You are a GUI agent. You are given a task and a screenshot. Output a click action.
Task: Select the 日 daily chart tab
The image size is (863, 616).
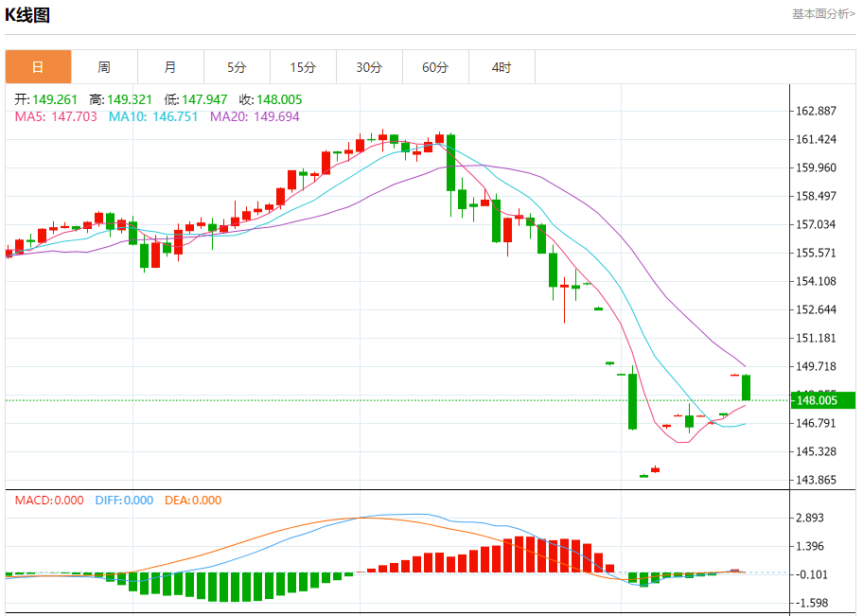[x=38, y=67]
